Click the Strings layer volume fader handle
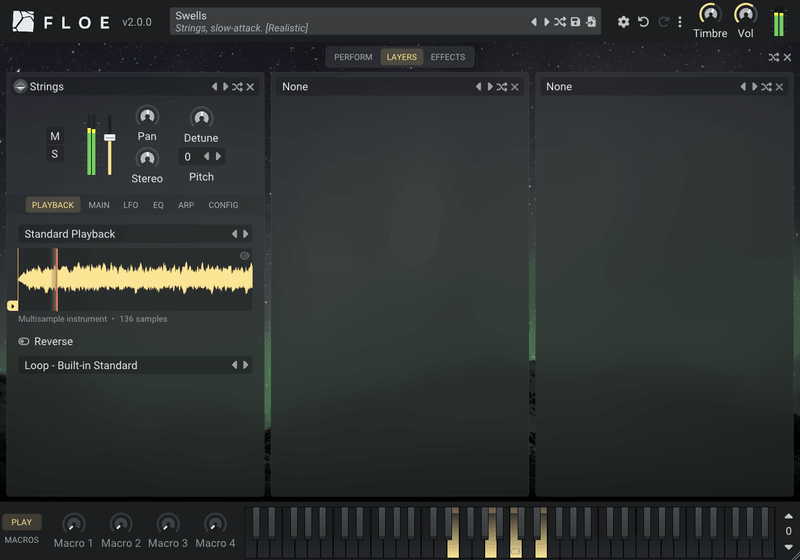 pos(110,137)
